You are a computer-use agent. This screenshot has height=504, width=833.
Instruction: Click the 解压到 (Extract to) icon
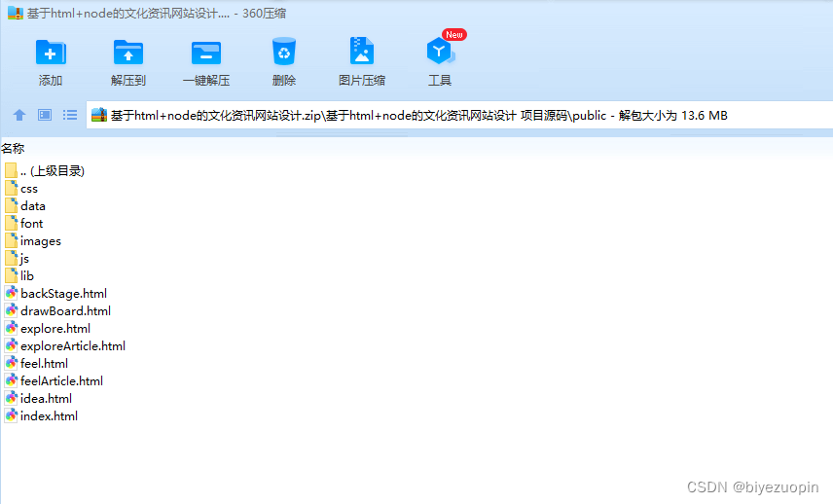tap(128, 53)
